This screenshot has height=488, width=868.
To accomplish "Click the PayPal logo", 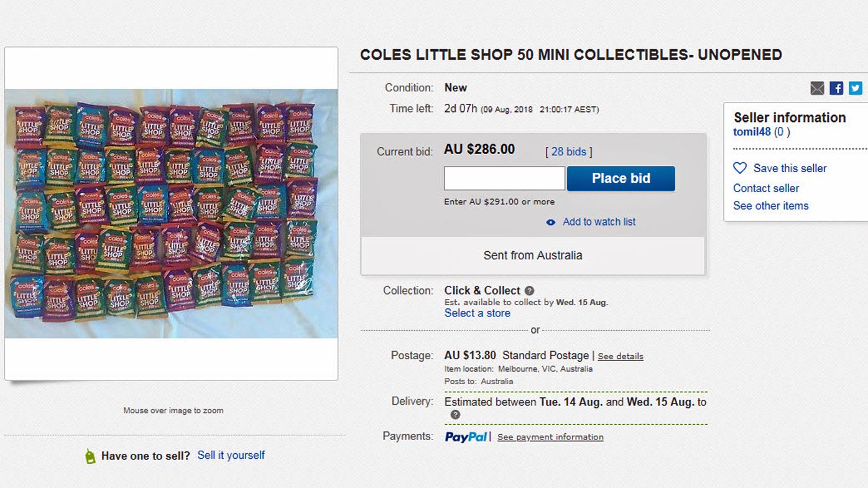I will 466,437.
